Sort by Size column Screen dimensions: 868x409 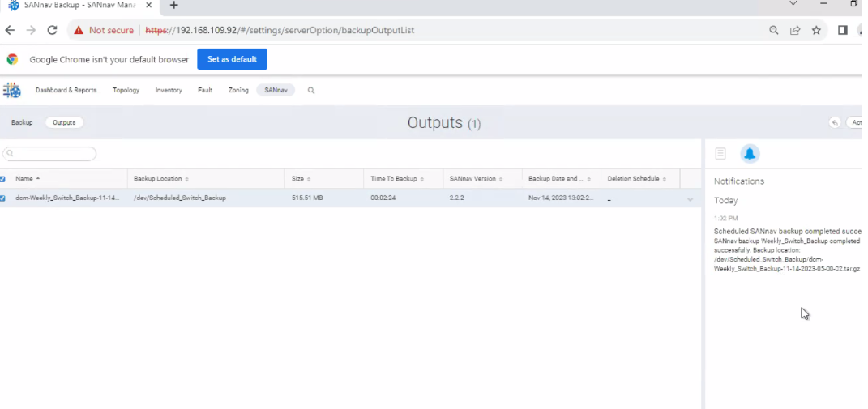[x=301, y=179]
